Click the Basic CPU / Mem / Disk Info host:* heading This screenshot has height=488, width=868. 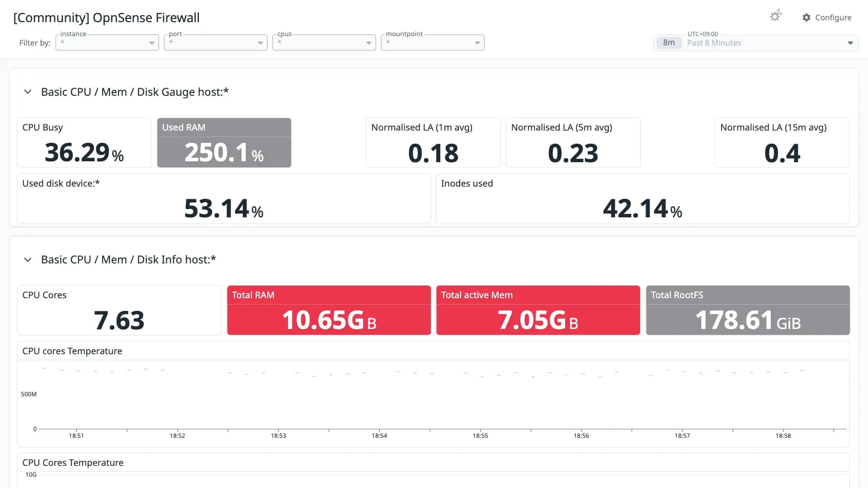128,260
